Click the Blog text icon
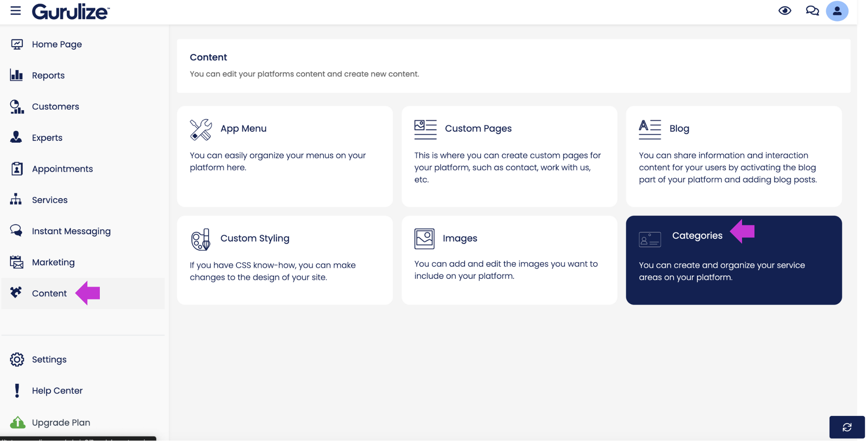This screenshot has width=868, height=443. [x=650, y=129]
